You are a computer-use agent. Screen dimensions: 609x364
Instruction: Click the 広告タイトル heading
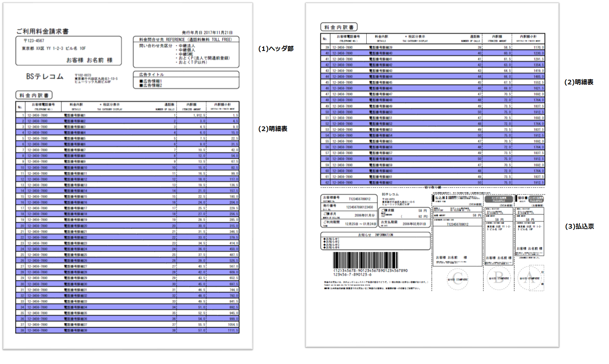152,74
